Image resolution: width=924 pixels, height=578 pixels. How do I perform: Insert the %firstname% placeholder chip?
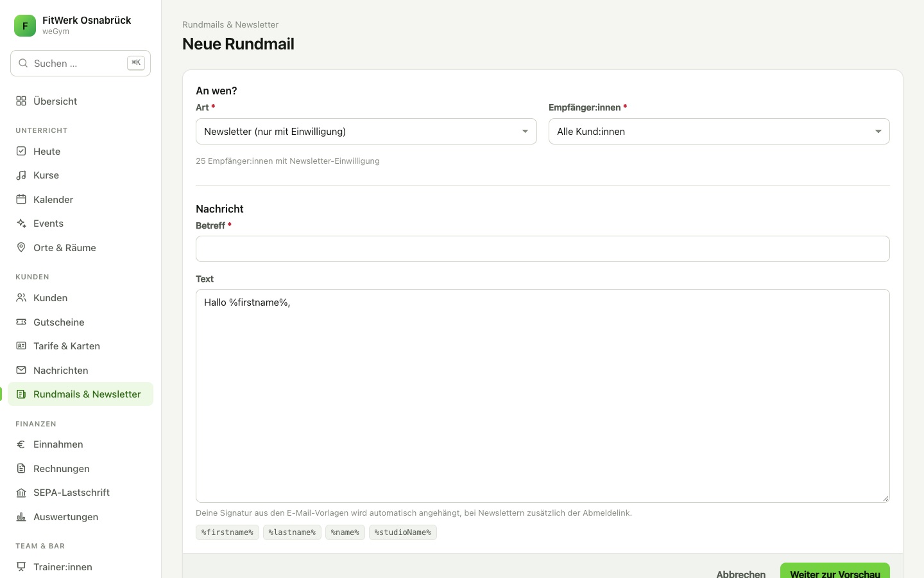[227, 532]
